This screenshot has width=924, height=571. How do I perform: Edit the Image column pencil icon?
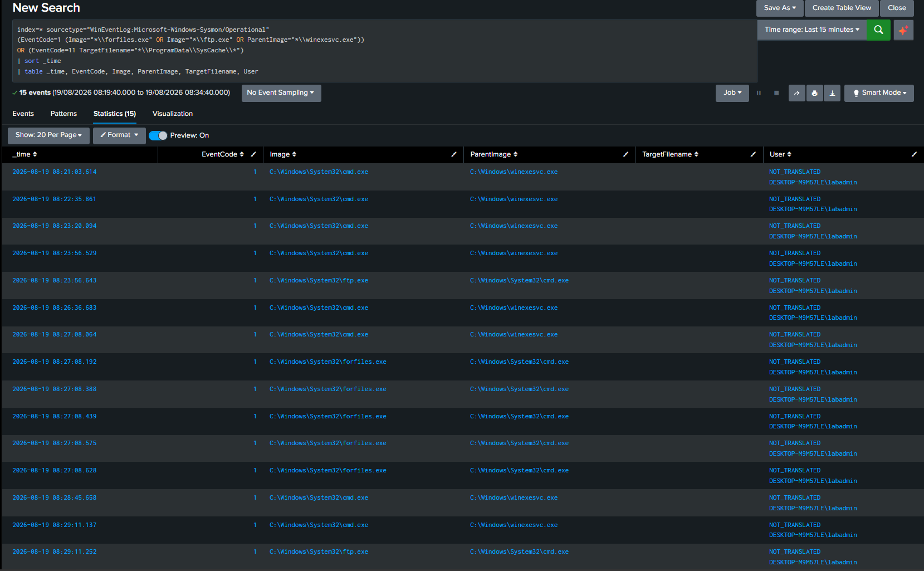454,154
